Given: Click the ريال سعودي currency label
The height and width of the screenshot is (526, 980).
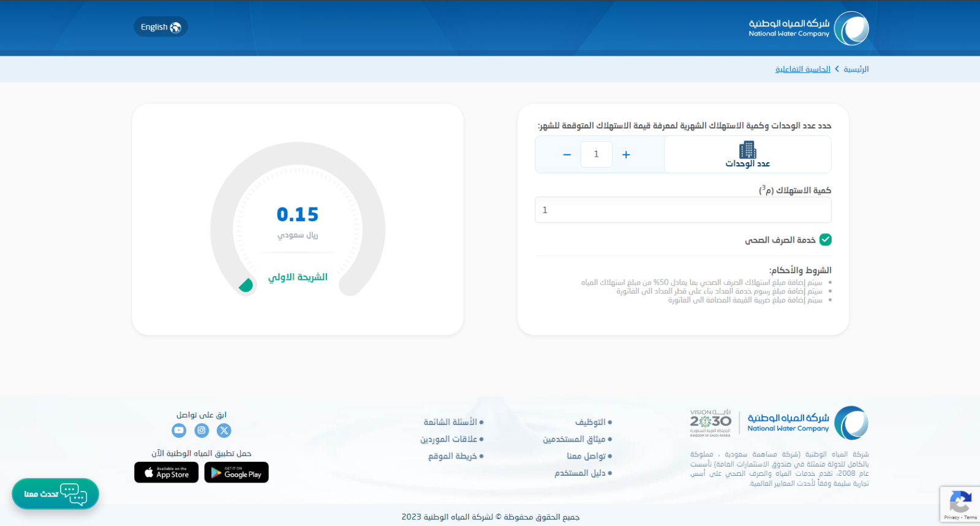Looking at the screenshot, I should (x=298, y=235).
